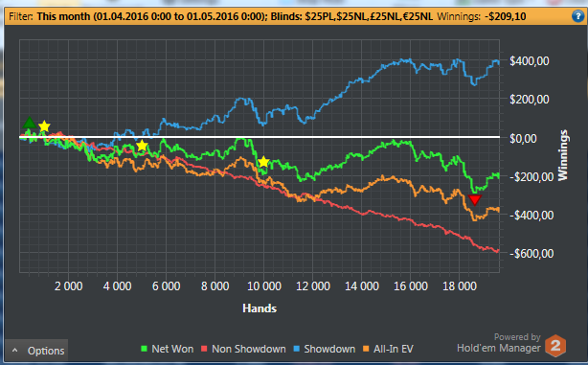Click the 16 000 hands axis label
The image size is (588, 365).
coord(411,286)
